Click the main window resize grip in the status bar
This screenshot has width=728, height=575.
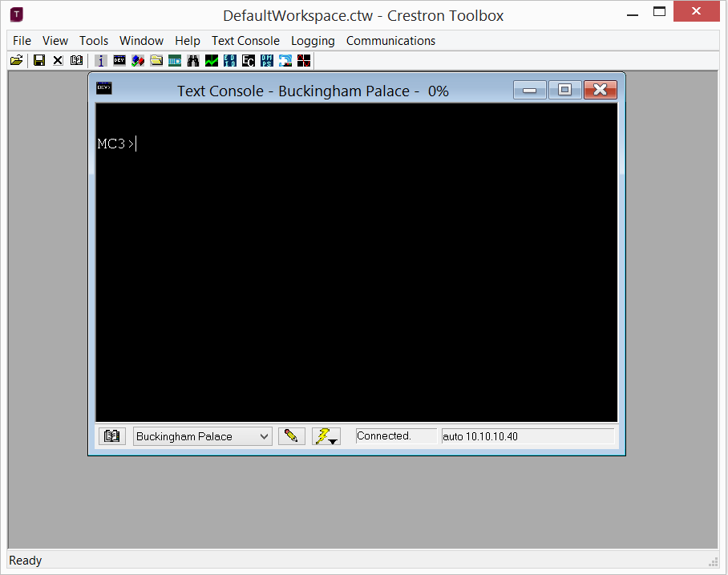click(714, 562)
